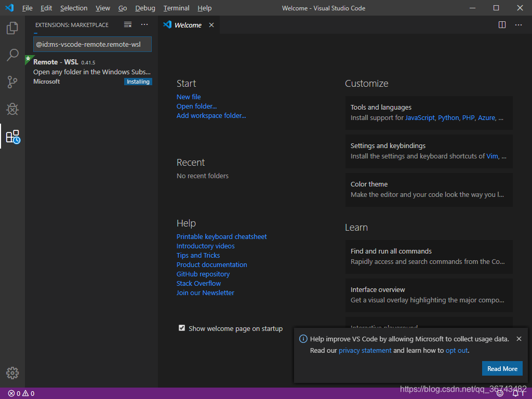Viewport: 532px width, 399px height.
Task: Click the Open folder... link
Action: pyautogui.click(x=196, y=106)
